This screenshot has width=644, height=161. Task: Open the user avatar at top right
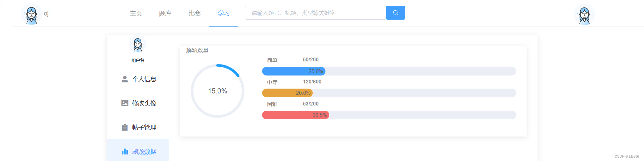coord(584,14)
